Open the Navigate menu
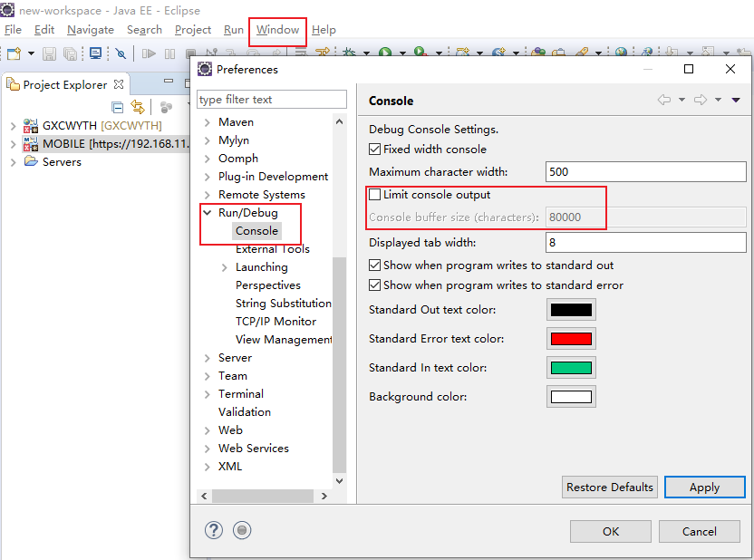The image size is (754, 560). pos(91,30)
